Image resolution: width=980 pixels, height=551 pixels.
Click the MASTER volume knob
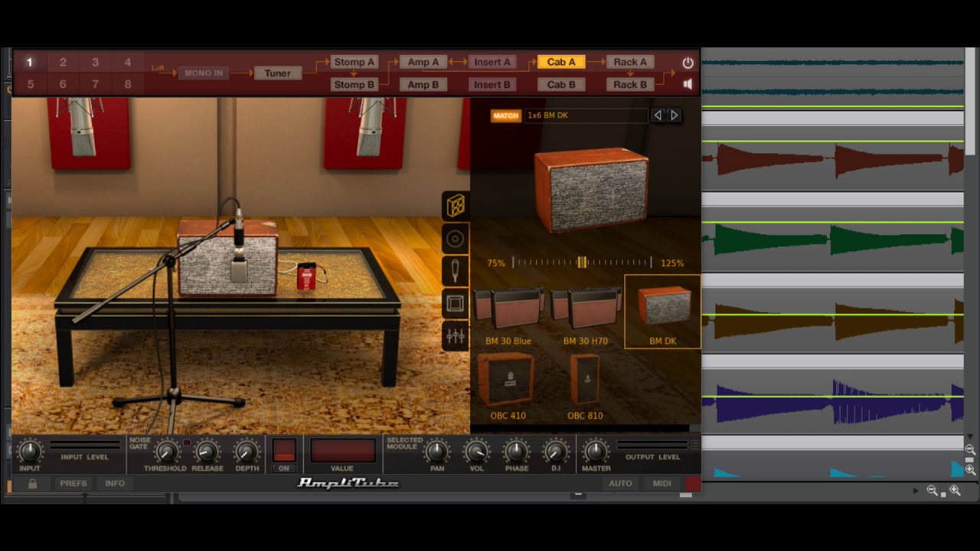click(x=596, y=452)
